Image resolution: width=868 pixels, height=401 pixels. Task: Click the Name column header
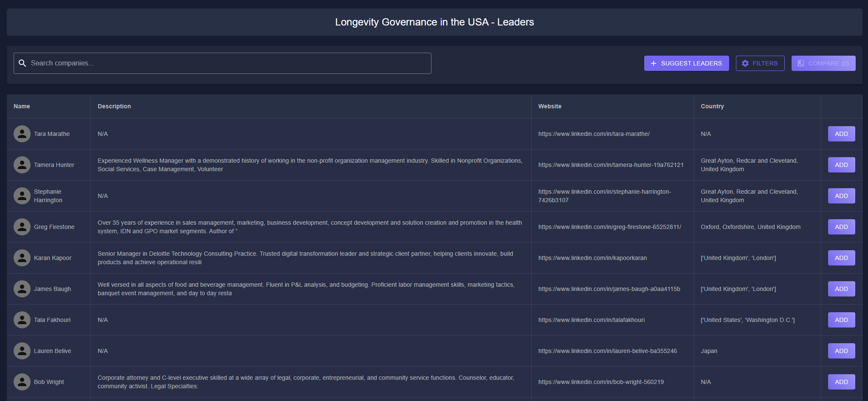point(22,106)
